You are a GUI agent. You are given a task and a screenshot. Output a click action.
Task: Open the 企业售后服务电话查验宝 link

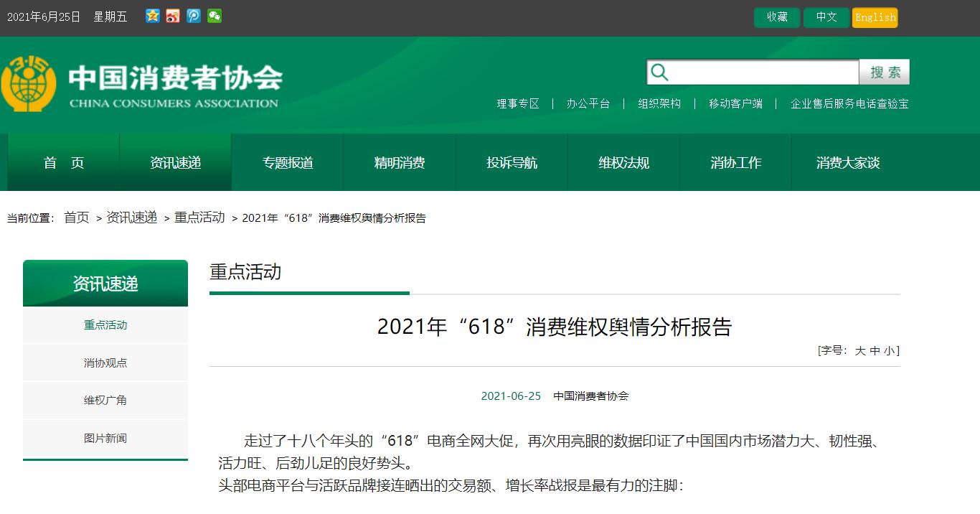point(849,103)
